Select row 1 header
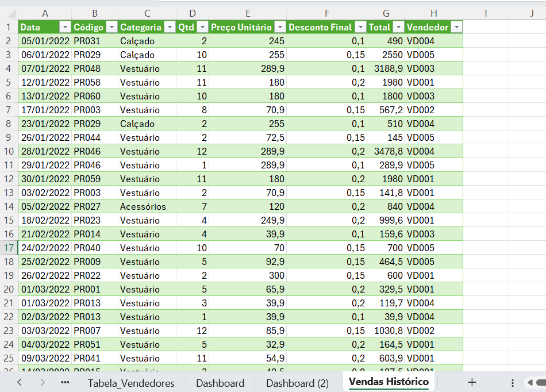546x392 pixels. pyautogui.click(x=9, y=27)
